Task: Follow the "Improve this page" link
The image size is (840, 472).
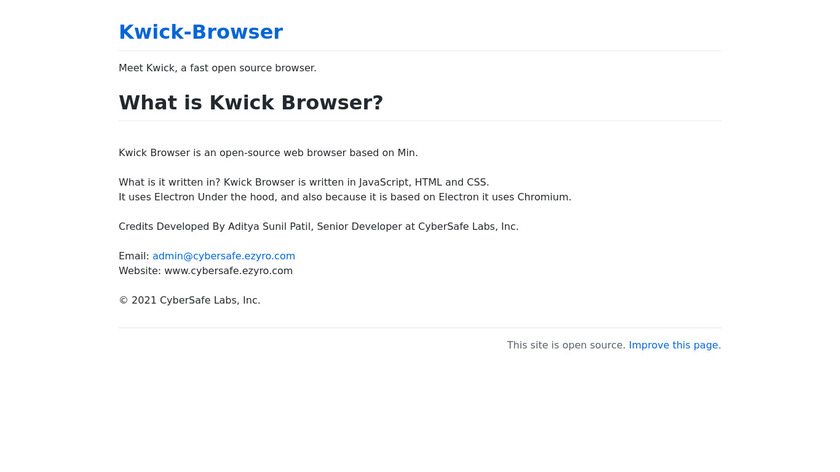Action: pyautogui.click(x=673, y=345)
